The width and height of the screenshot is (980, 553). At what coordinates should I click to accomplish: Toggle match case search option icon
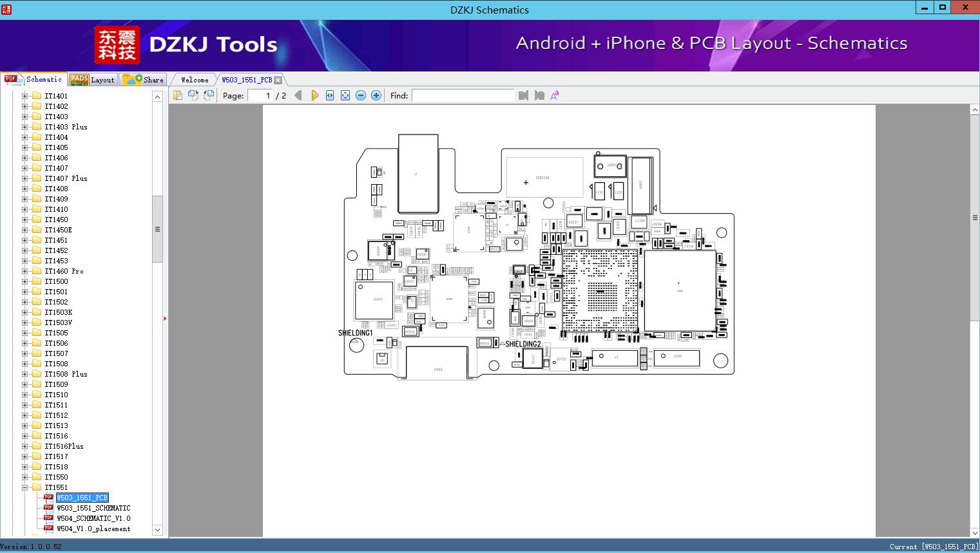(x=555, y=95)
